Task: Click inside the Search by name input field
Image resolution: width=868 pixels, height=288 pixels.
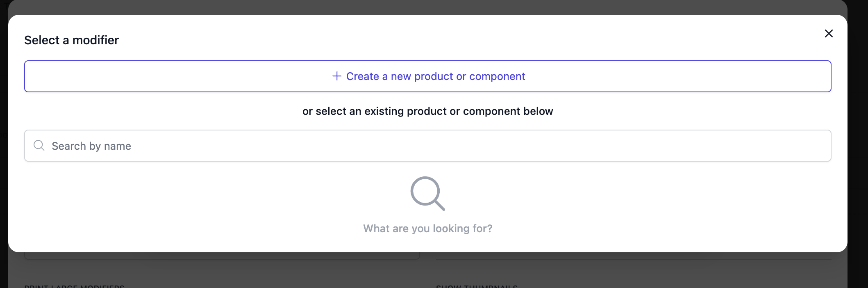Action: pos(246,145)
